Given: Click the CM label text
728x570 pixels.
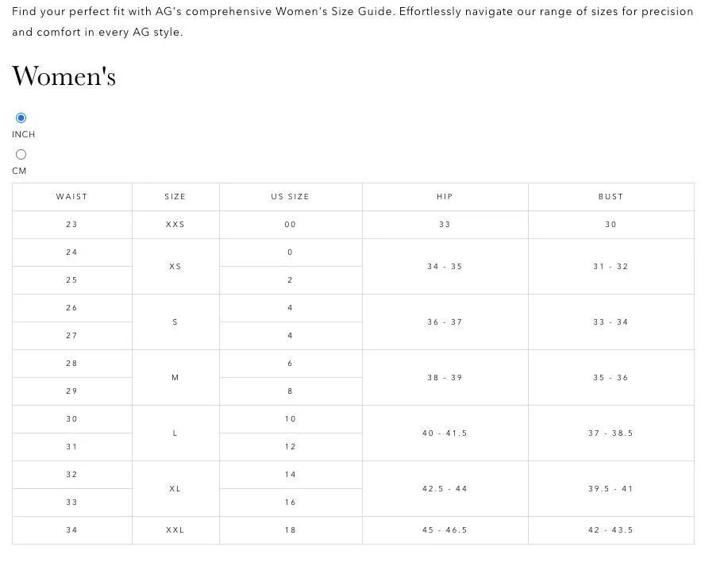Looking at the screenshot, I should coord(19,171).
